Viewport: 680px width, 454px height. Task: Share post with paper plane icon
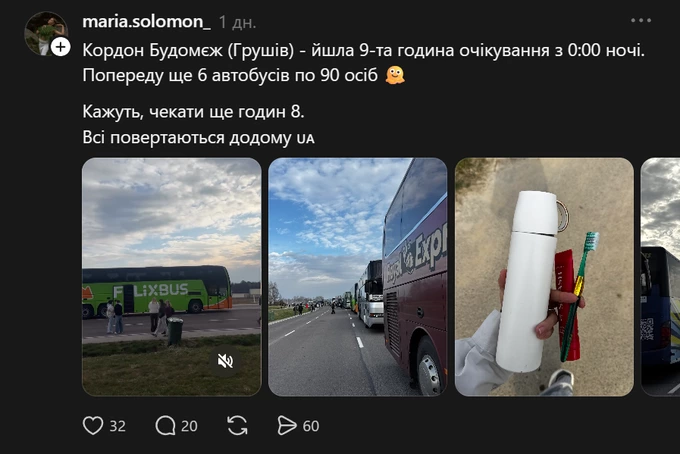[287, 426]
